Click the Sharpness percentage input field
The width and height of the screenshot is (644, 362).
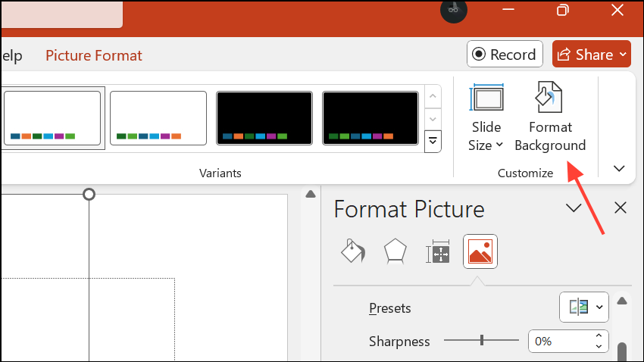click(x=559, y=342)
